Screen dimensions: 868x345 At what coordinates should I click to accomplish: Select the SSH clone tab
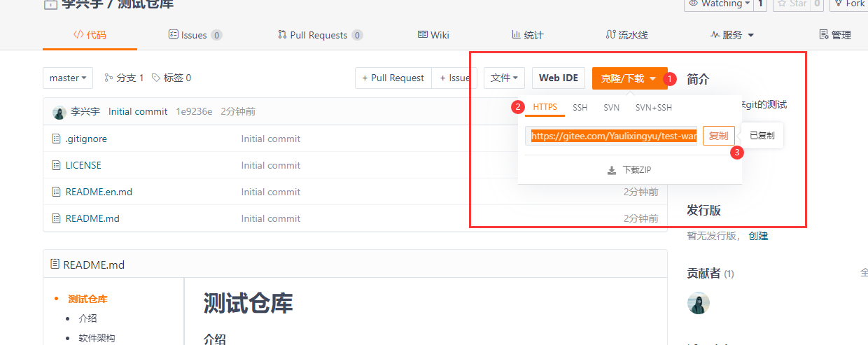pyautogui.click(x=580, y=108)
